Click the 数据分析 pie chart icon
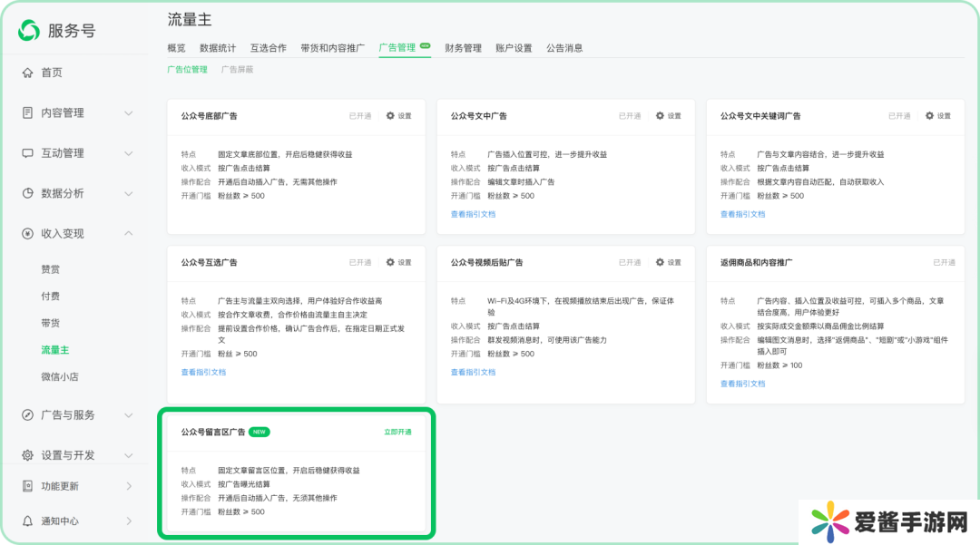This screenshot has height=545, width=980. click(27, 193)
